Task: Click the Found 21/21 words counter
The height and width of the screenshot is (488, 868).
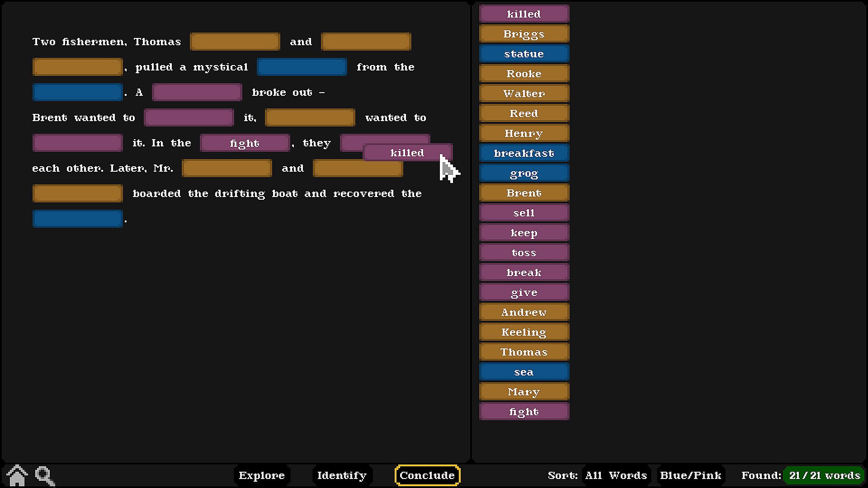Action: [x=824, y=475]
